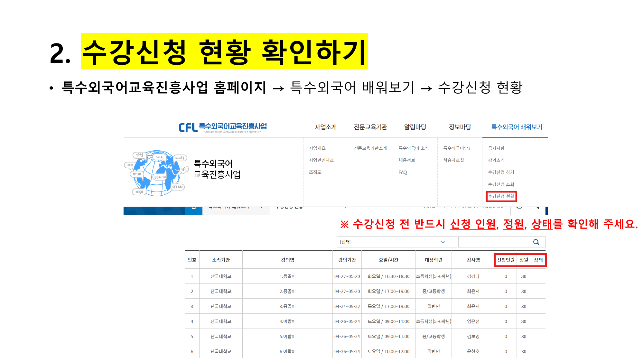
Task: Click the FAQ link
Action: pos(402,172)
